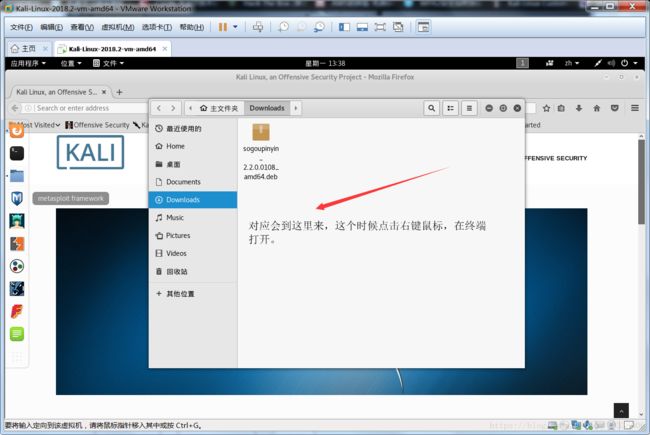
Task: Open Terminal from the Kali dock
Action: click(17, 153)
